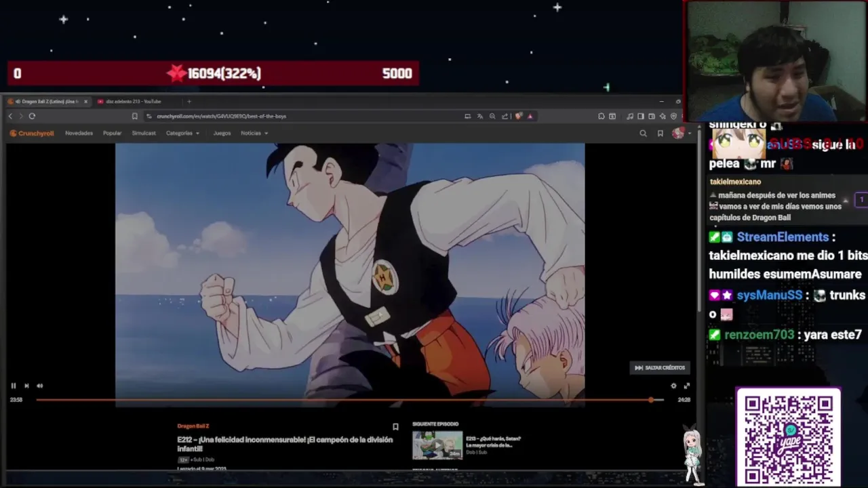
Task: Go forward in the browser
Action: [x=20, y=116]
